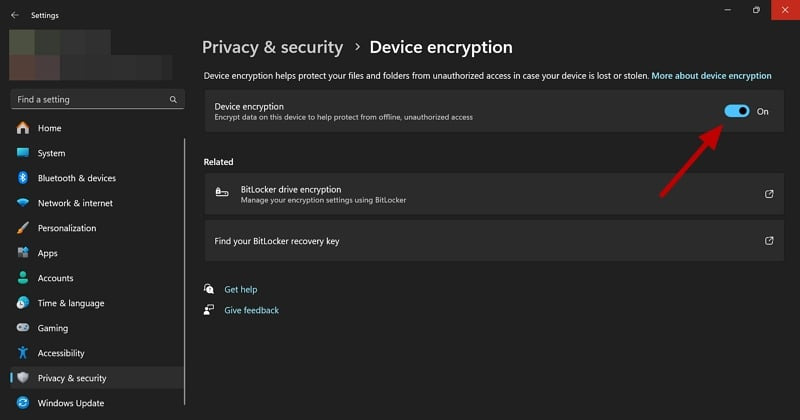Go back using the Settings back arrow

[x=15, y=15]
